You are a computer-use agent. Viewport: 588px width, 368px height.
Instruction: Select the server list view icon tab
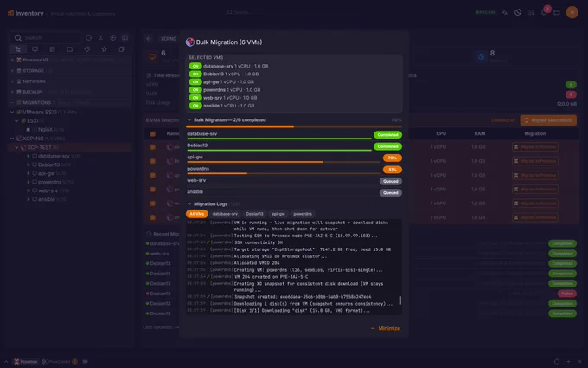coord(53,49)
